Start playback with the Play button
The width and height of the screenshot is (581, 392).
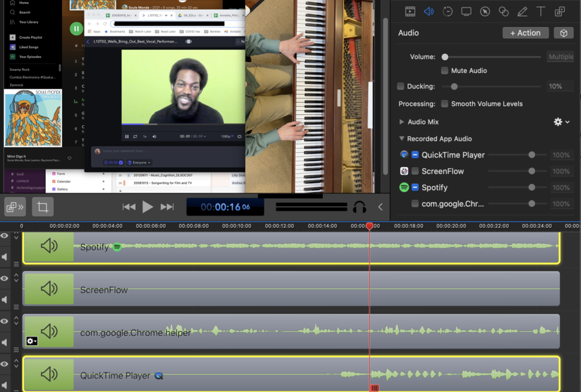147,207
